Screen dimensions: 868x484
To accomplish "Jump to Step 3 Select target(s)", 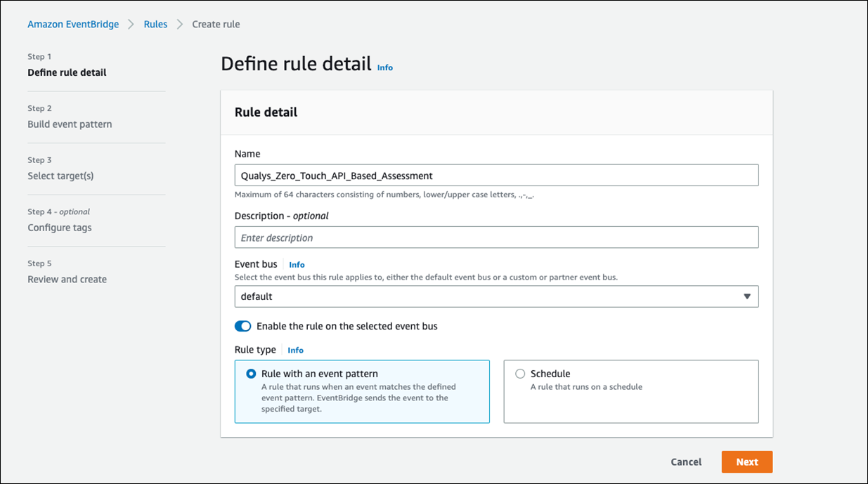I will 60,176.
